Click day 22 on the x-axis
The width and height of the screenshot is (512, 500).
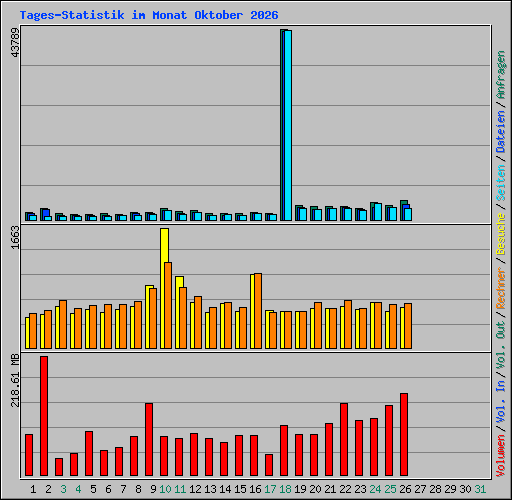tap(345, 489)
